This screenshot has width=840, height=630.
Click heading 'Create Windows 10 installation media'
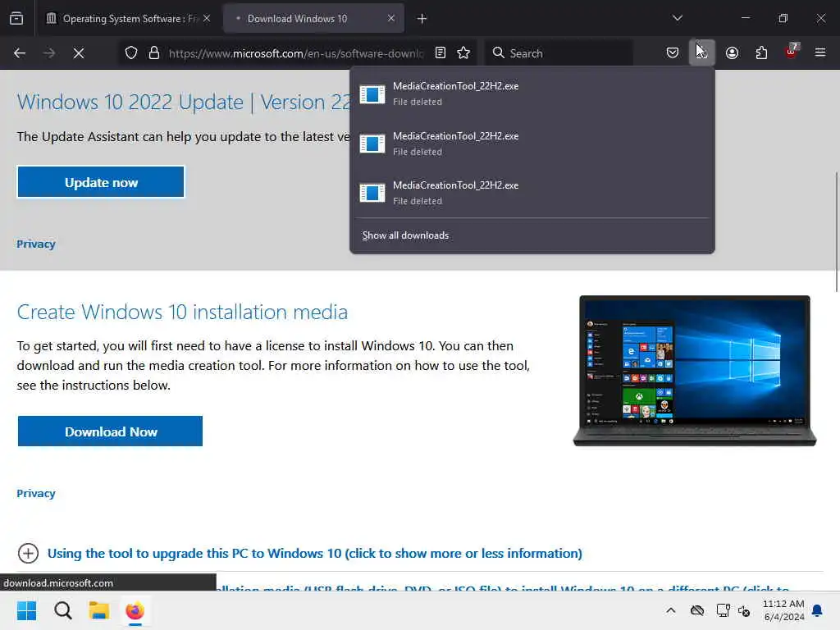182,313
